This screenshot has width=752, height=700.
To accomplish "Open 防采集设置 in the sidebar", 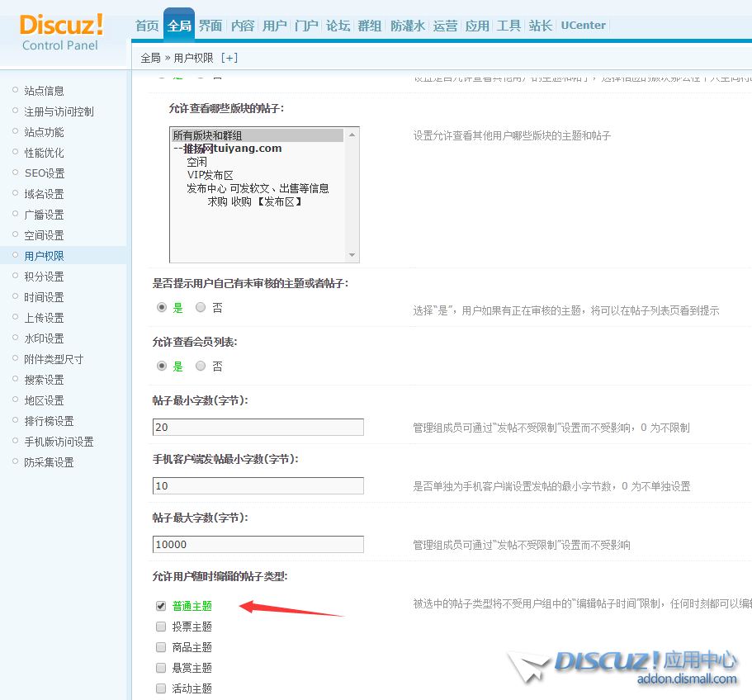I will pos(49,462).
